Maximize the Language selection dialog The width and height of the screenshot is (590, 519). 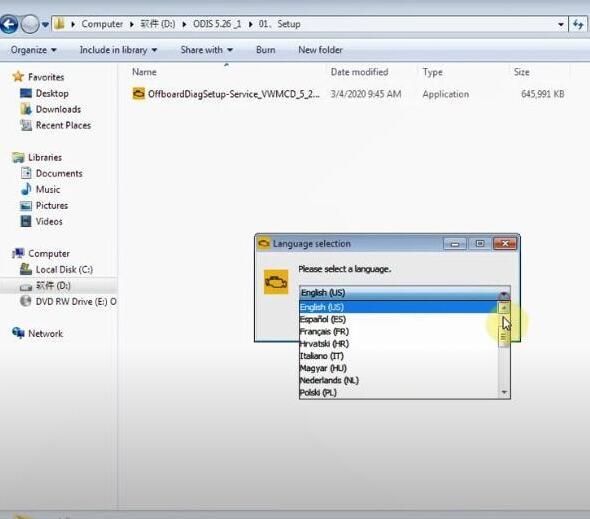(x=480, y=244)
